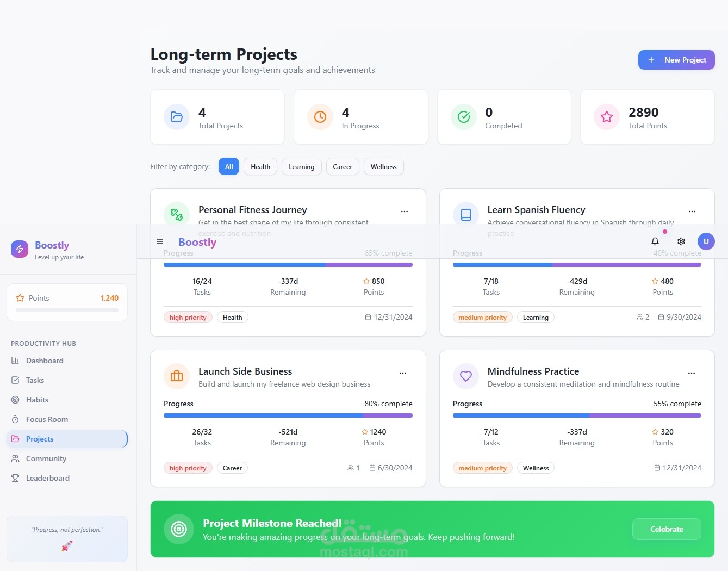The width and height of the screenshot is (728, 571).
Task: Filter projects by Learning category
Action: click(x=302, y=167)
